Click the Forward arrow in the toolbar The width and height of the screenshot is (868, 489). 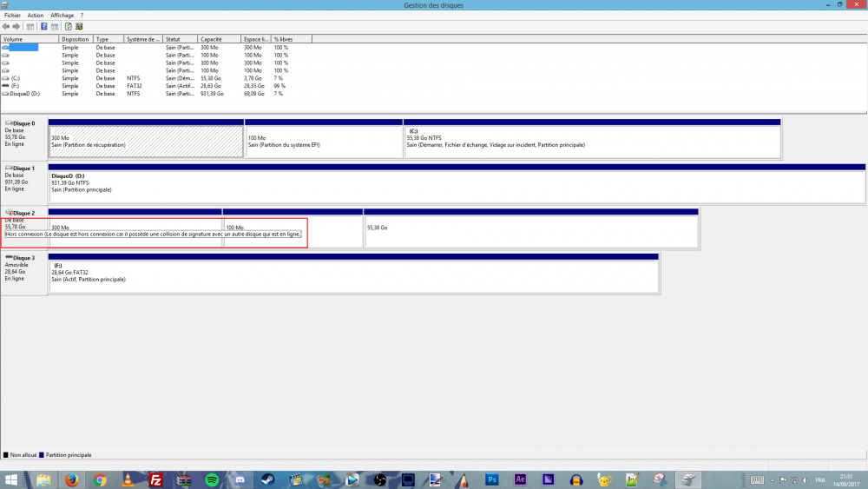[x=16, y=27]
